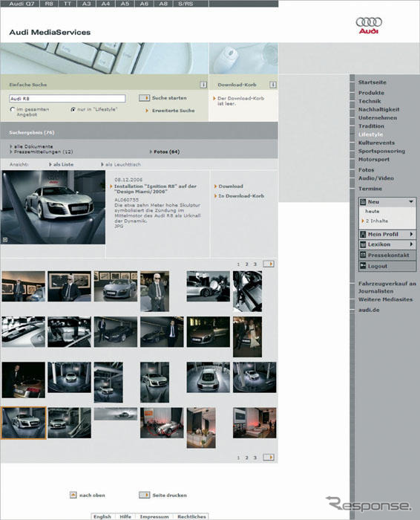Click the nach oben up-arrow icon
The image size is (420, 520).
tap(73, 495)
